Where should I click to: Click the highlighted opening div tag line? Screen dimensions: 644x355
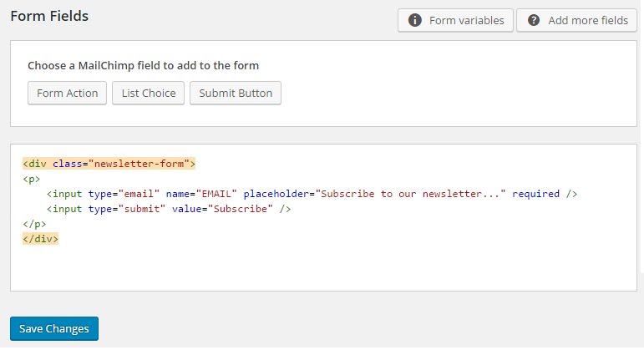click(x=109, y=164)
